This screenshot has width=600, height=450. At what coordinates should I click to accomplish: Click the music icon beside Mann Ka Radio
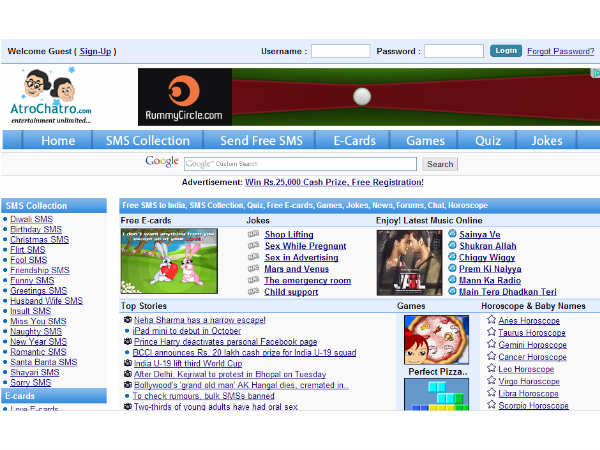coord(452,279)
